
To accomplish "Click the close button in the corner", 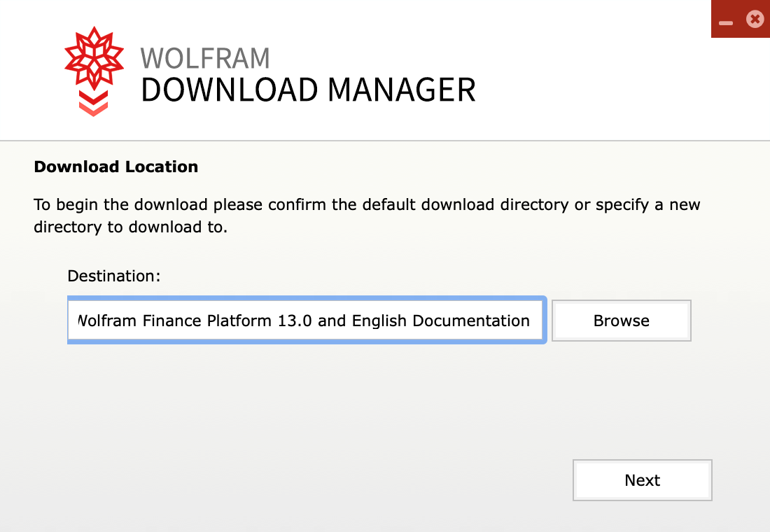I will (x=755, y=19).
